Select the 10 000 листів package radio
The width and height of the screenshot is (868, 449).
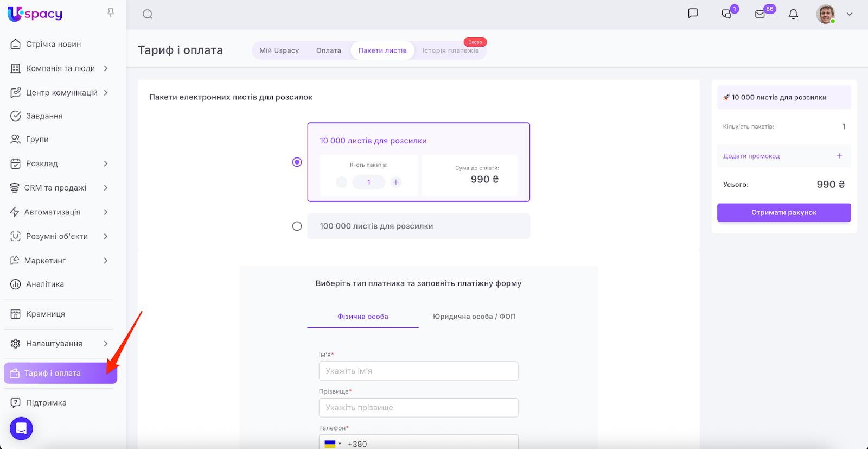pos(297,162)
